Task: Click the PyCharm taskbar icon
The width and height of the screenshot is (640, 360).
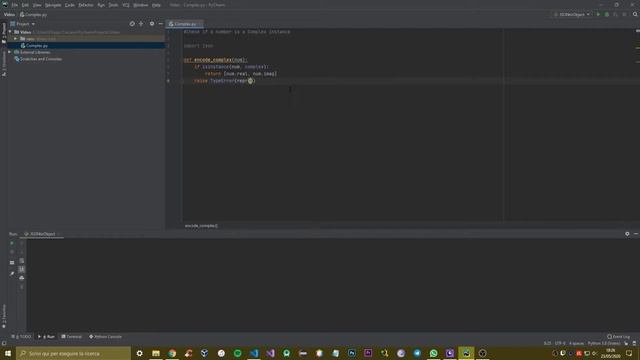Action: [x=466, y=353]
